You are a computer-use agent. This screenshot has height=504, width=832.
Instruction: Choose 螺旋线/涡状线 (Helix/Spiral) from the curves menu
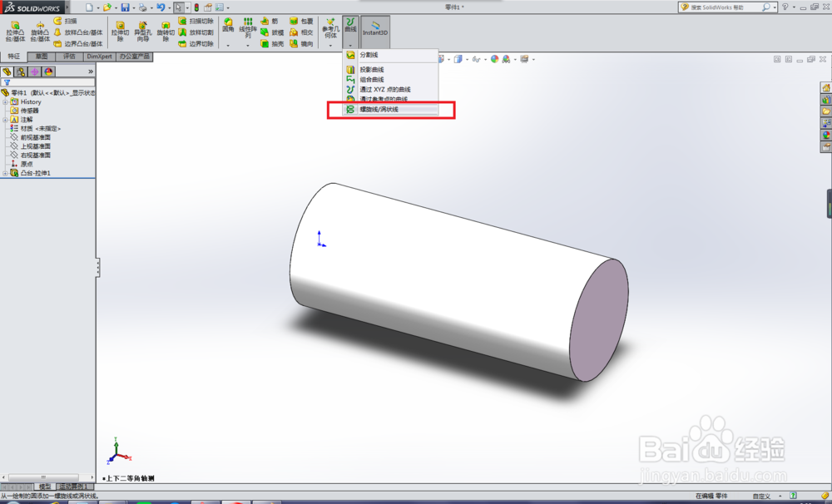point(391,109)
